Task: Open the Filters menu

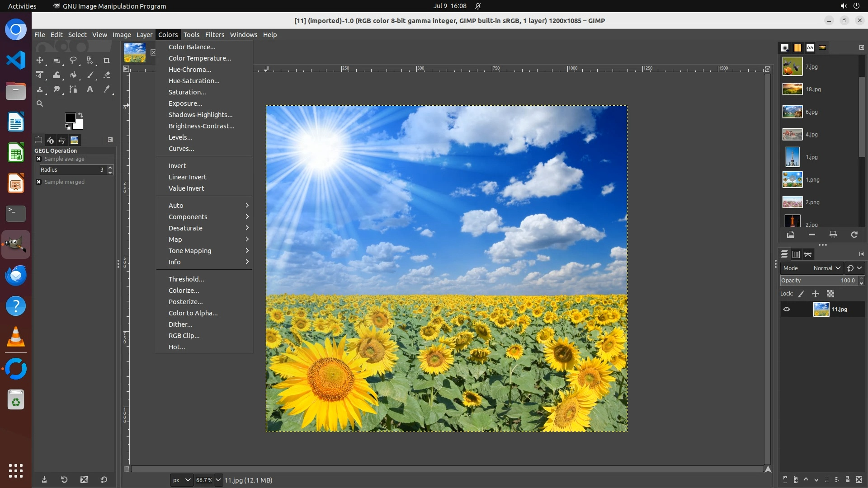Action: point(214,35)
